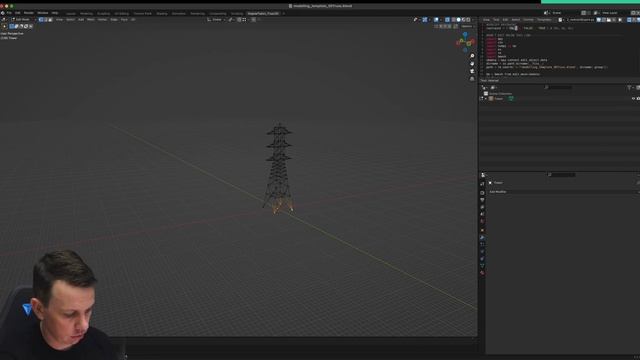Switch to wireframe viewport shading
The image size is (640, 360).
453,20
